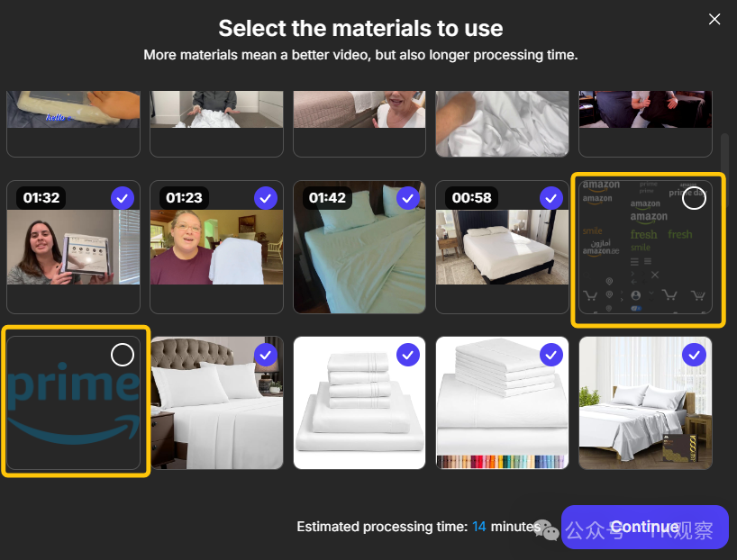The width and height of the screenshot is (737, 560).
Task: Uncheck the tufted headboard bed image
Action: coord(266,355)
